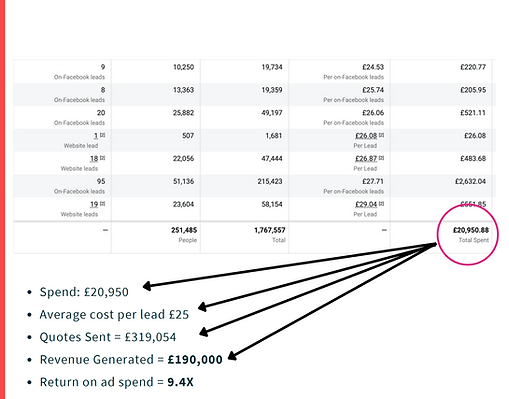The height and width of the screenshot is (399, 509).
Task: Select the 47,444 impressions cell
Action: pyautogui.click(x=272, y=159)
